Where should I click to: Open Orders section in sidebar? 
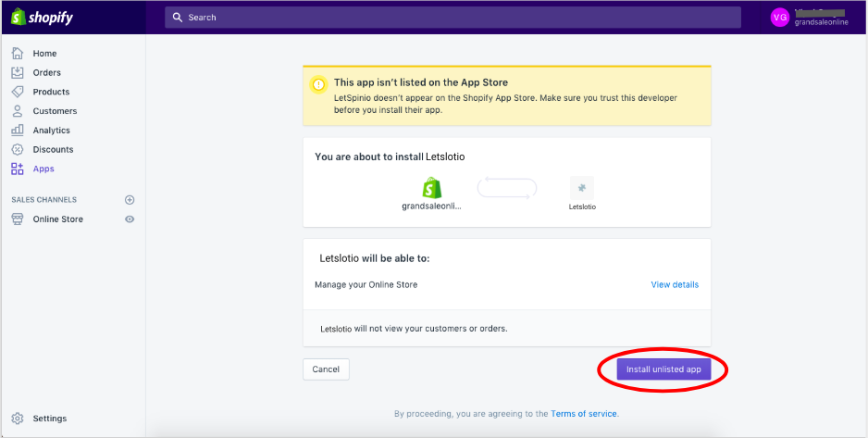pos(46,73)
